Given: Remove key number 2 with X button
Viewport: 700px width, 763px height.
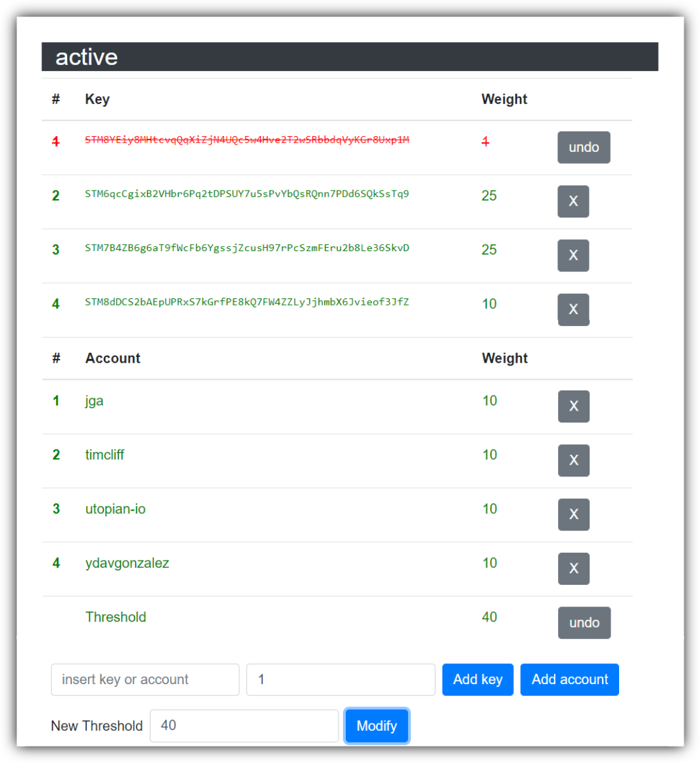Looking at the screenshot, I should click(573, 201).
